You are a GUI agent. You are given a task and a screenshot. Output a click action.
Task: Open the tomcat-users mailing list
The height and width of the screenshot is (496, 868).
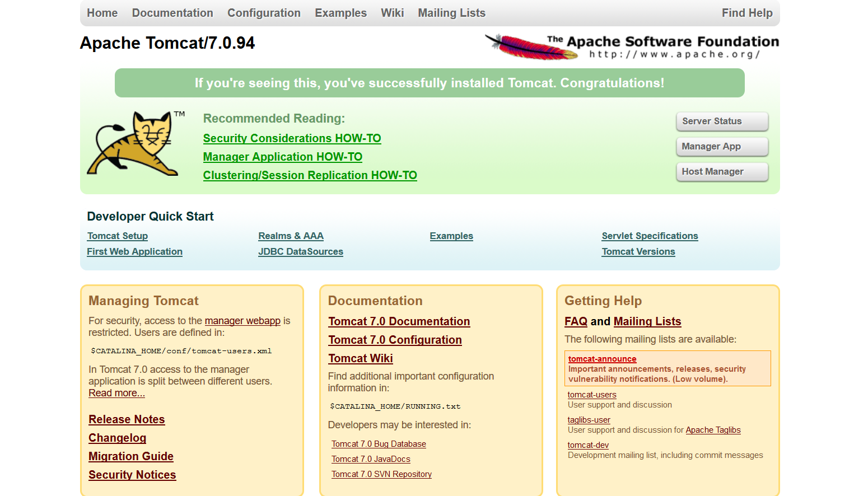(x=592, y=395)
